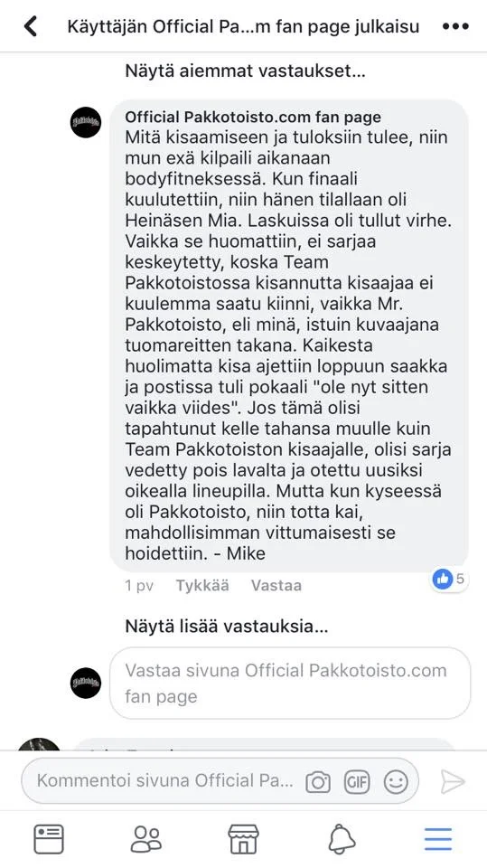Viewport: 487px width, 868px height.
Task: Tap the camera icon in comment bar
Action: pyautogui.click(x=318, y=781)
